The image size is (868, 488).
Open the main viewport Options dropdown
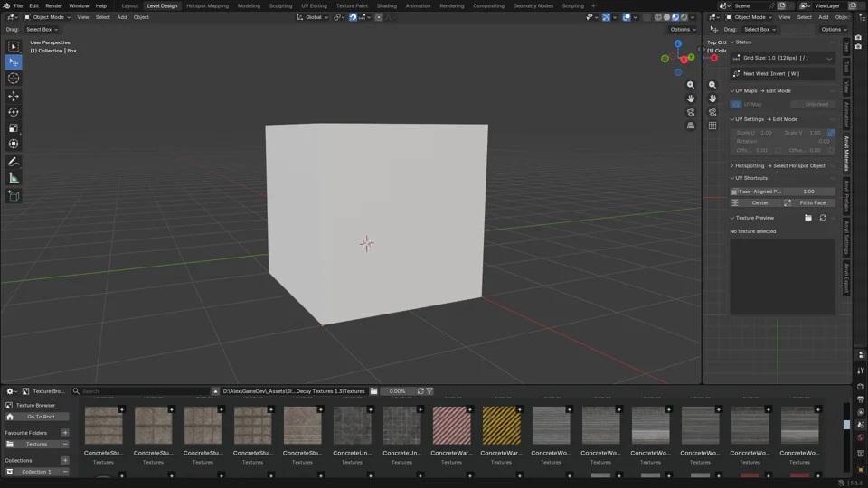[682, 29]
